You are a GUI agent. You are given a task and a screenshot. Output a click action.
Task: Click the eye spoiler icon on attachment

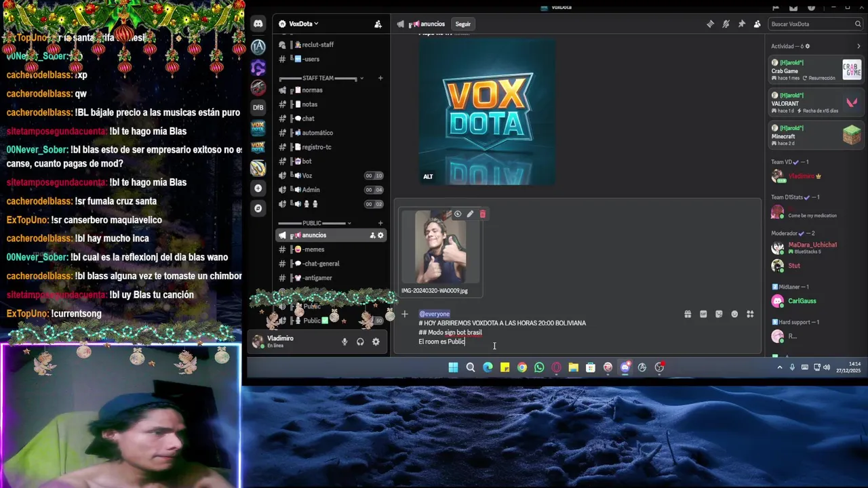pyautogui.click(x=458, y=214)
